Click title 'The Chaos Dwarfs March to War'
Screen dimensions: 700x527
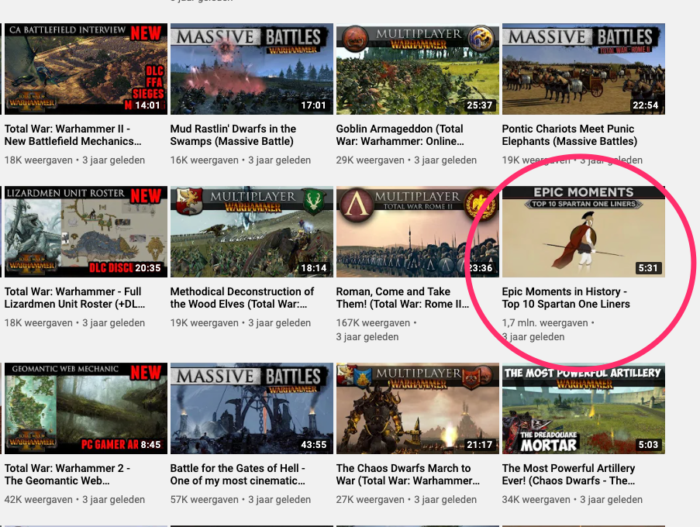(x=408, y=474)
